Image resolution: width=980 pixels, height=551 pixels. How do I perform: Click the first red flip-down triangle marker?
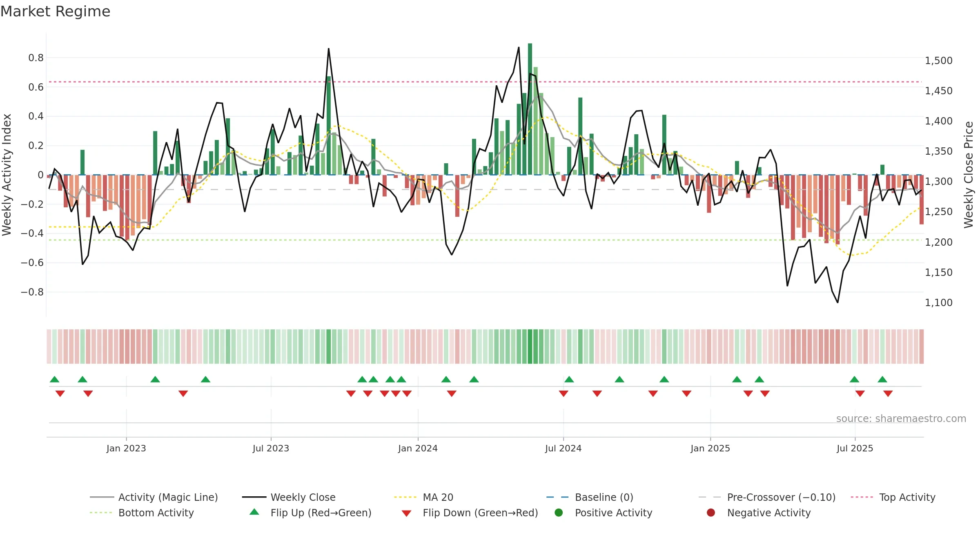coord(60,393)
